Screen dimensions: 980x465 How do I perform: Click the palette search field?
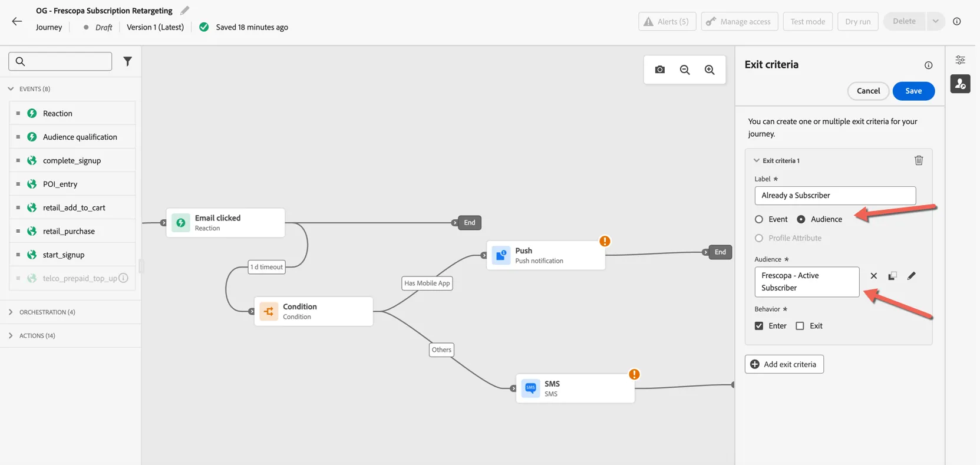(60, 61)
